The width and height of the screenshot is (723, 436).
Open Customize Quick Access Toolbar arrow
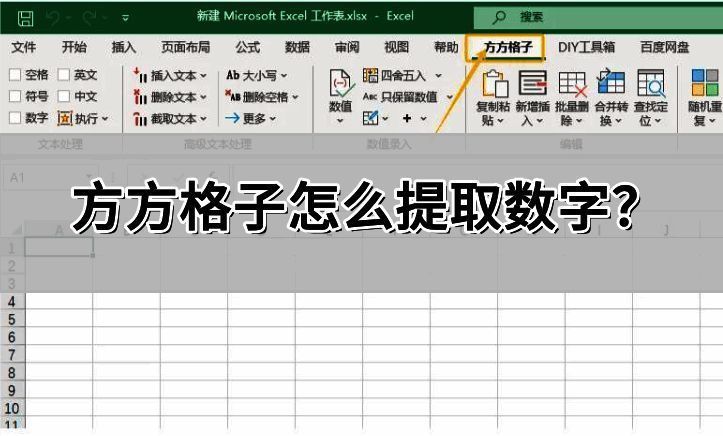click(125, 18)
